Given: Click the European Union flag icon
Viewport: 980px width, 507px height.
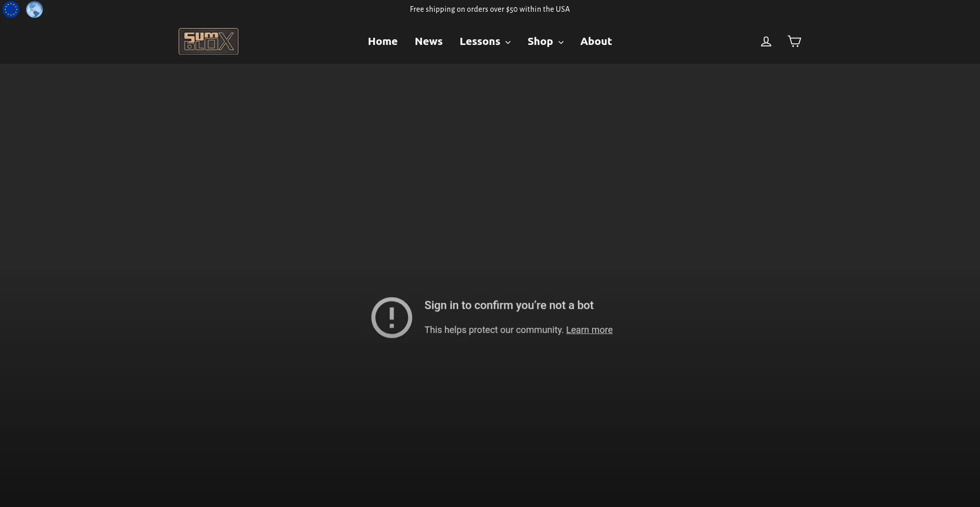Looking at the screenshot, I should (x=11, y=9).
